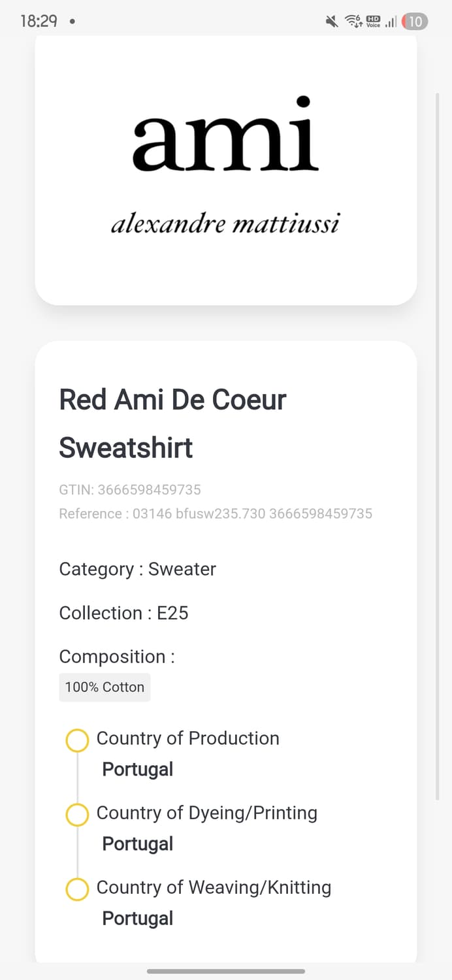Tap the Wi-Fi signal status icon
This screenshot has height=980, width=452.
353,22
